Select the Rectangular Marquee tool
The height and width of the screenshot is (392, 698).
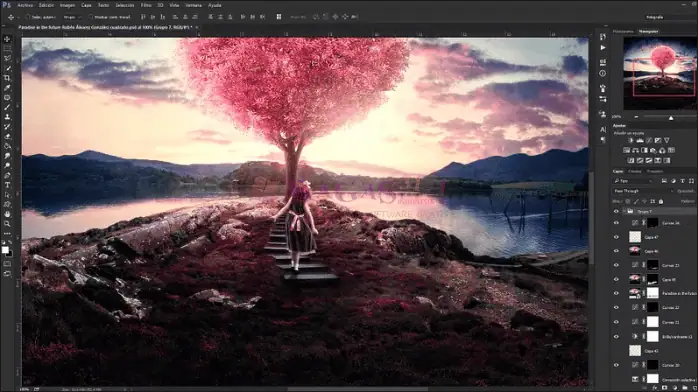point(7,49)
